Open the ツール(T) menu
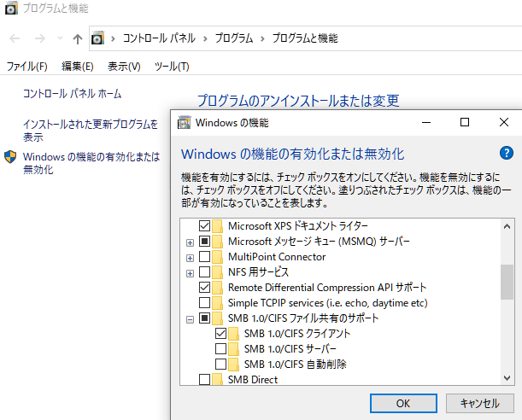522x420 pixels. 172,67
